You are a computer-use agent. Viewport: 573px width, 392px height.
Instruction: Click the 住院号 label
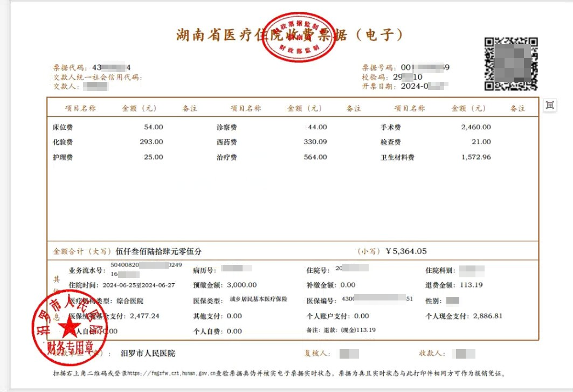pyautogui.click(x=318, y=270)
